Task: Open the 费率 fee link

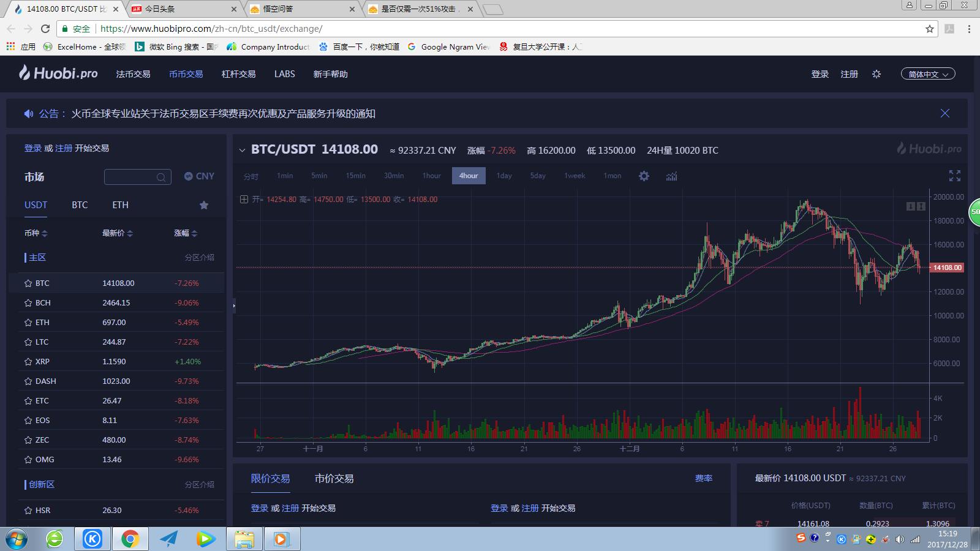Action: pos(703,479)
